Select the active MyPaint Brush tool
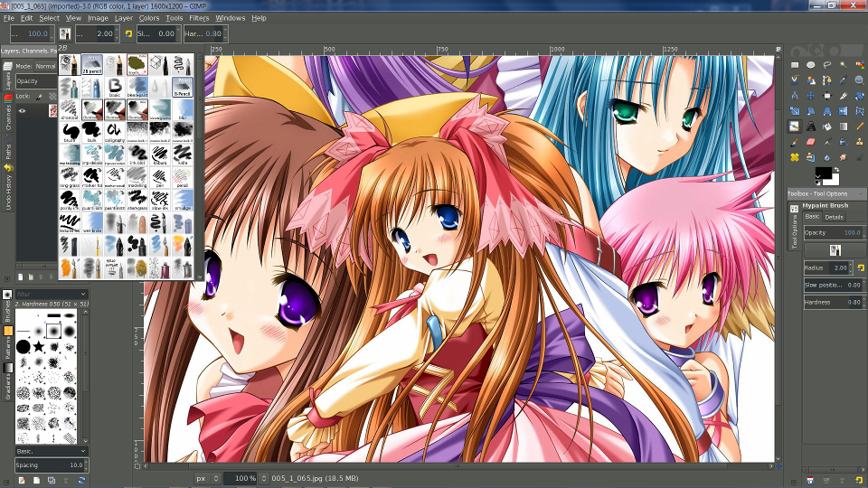Screen dimensions: 868x488 click(795, 127)
